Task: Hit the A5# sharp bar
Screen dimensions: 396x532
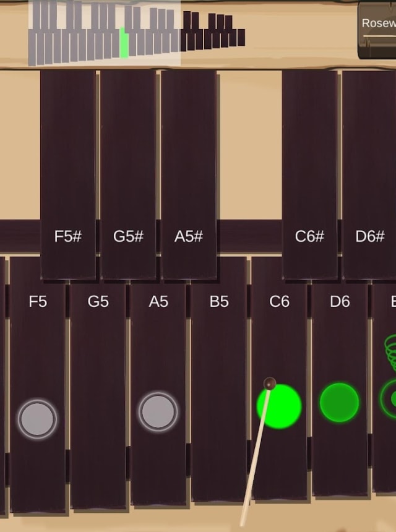Action: pos(189,175)
